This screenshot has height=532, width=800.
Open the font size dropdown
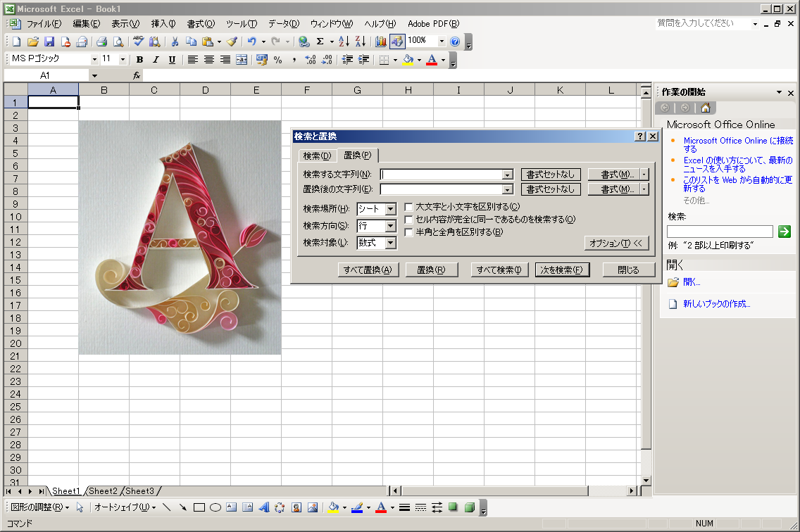(123, 60)
